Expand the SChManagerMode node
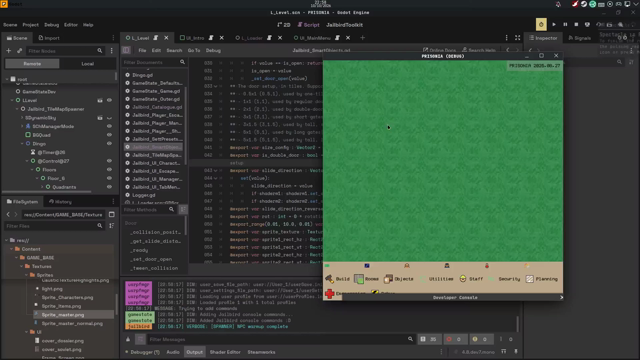 point(22,126)
